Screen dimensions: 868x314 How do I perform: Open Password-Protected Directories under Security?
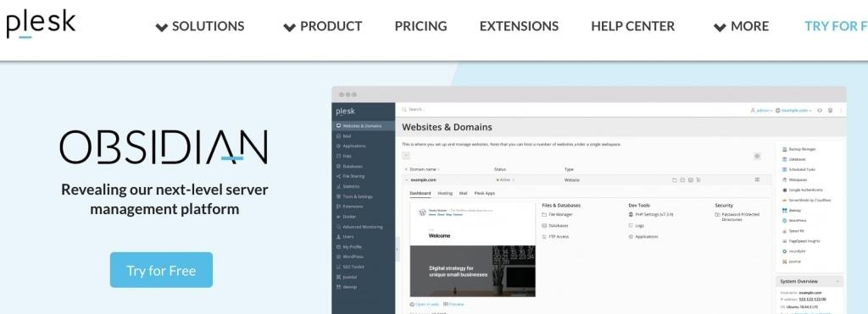(x=738, y=217)
